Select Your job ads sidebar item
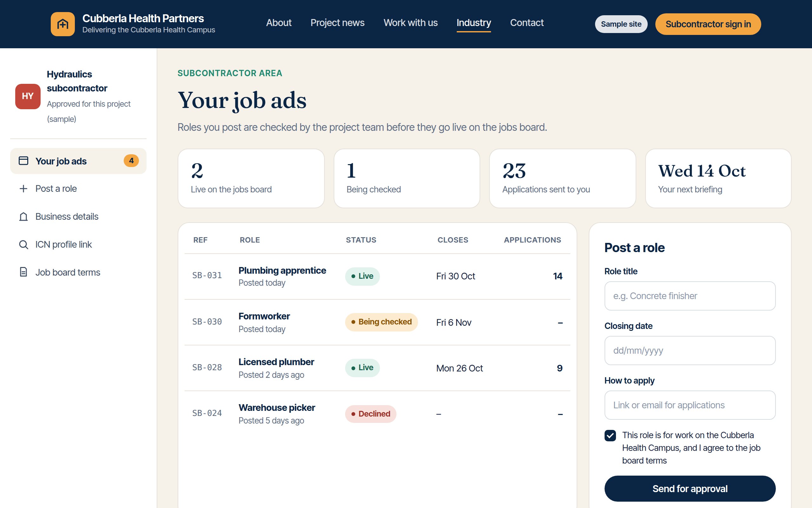This screenshot has height=508, width=812. point(78,161)
